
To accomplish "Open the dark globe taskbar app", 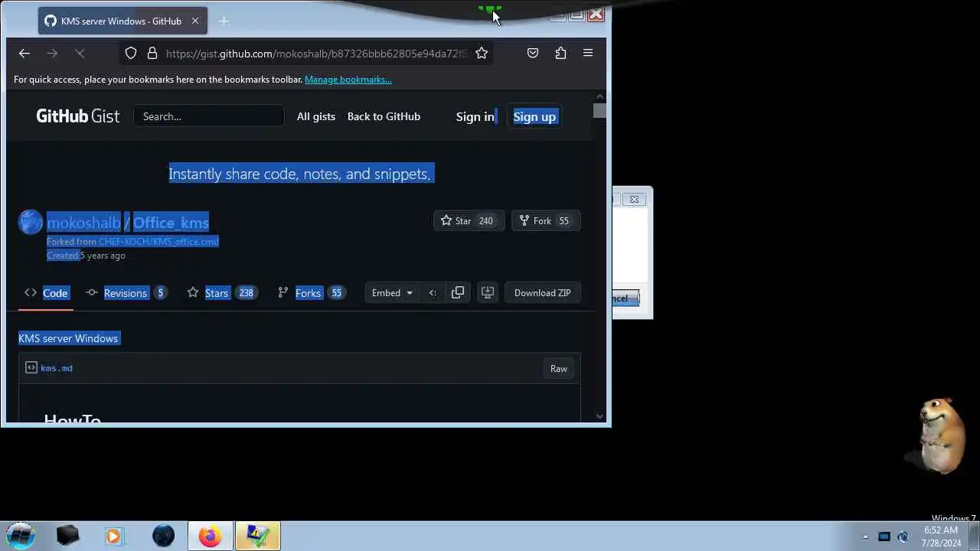I will pos(163,536).
